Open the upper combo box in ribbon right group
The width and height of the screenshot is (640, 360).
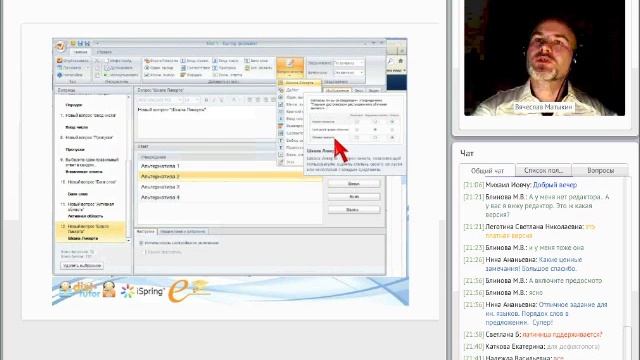(349, 63)
